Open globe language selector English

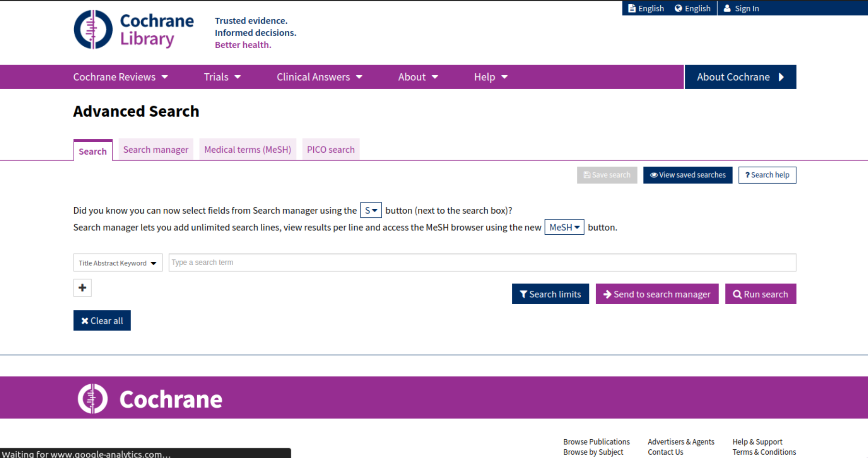point(693,8)
